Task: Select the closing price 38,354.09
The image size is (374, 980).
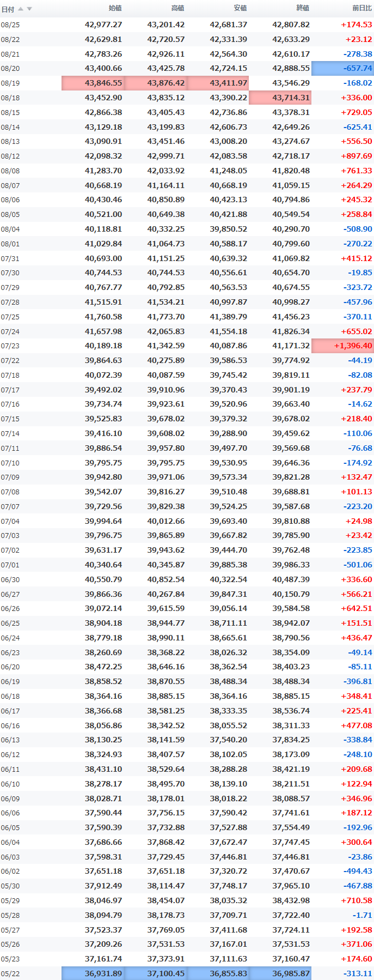Action: point(291,652)
